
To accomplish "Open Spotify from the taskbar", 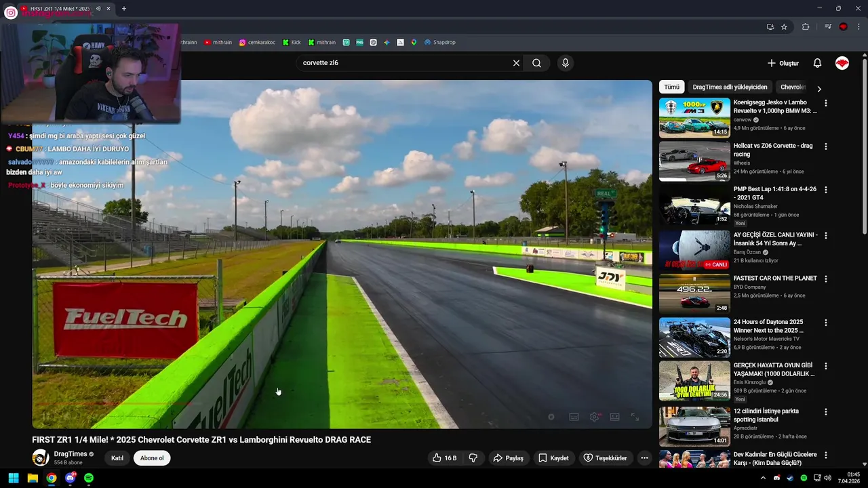I will click(x=89, y=478).
